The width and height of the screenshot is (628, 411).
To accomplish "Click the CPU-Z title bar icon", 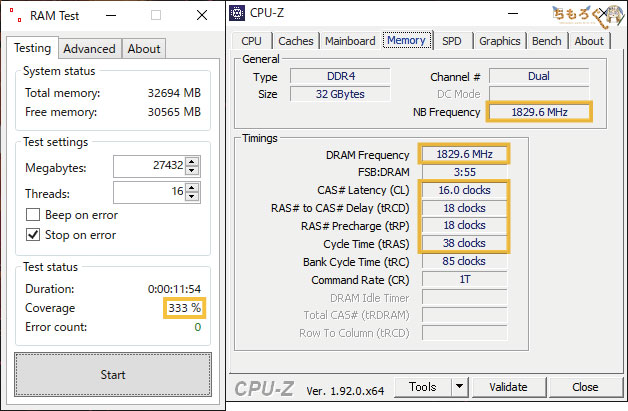I will (237, 13).
